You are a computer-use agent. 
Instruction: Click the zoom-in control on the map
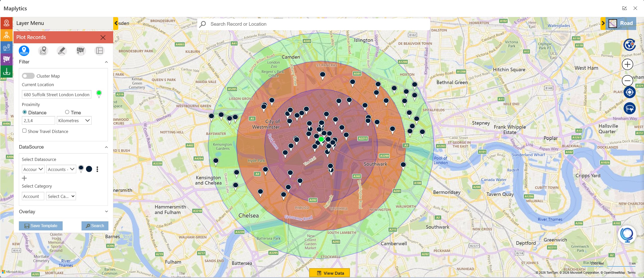point(627,64)
